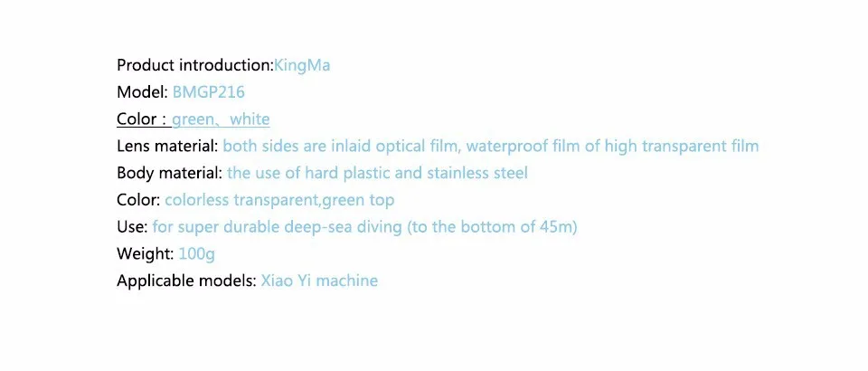The image size is (868, 371).
Task: Click the second 'Color:' label
Action: click(138, 200)
